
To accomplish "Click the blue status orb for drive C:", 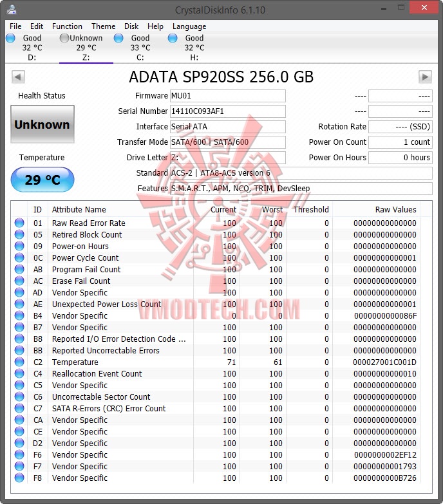I will tap(118, 38).
